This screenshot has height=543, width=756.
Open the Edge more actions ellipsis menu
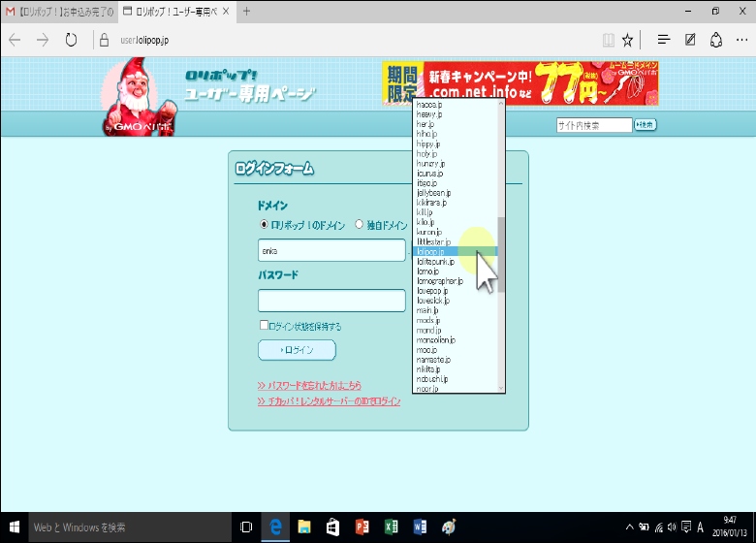742,40
